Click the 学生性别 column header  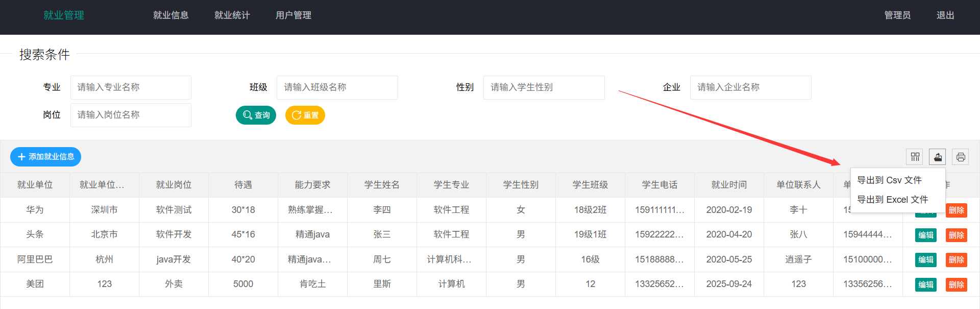(x=521, y=185)
